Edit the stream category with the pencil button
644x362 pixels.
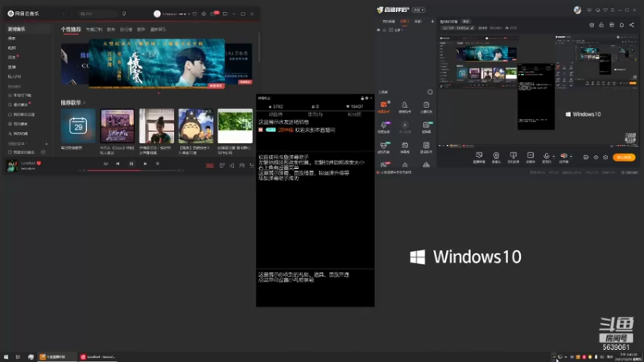coord(473,28)
